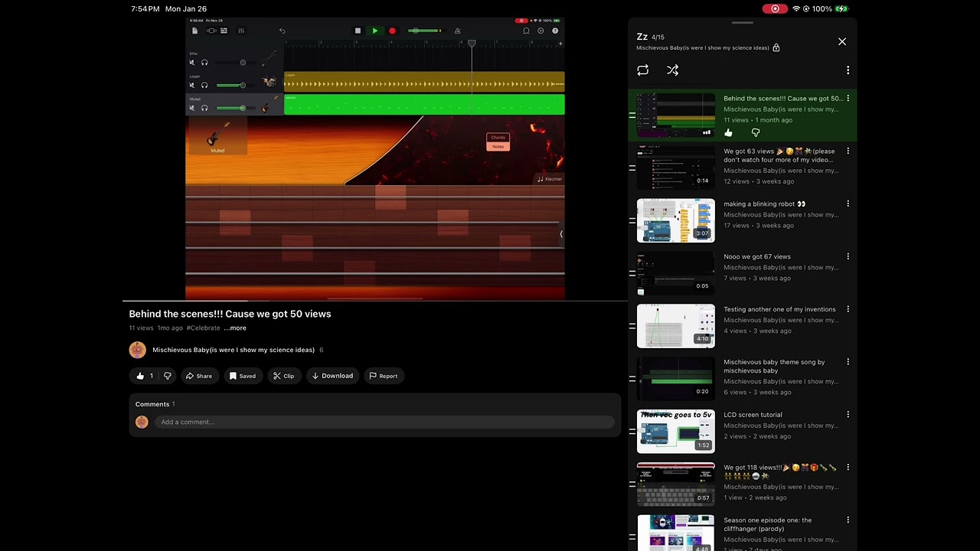Click the Saved playlist button
Image resolution: width=980 pixels, height=551 pixels.
(x=242, y=376)
